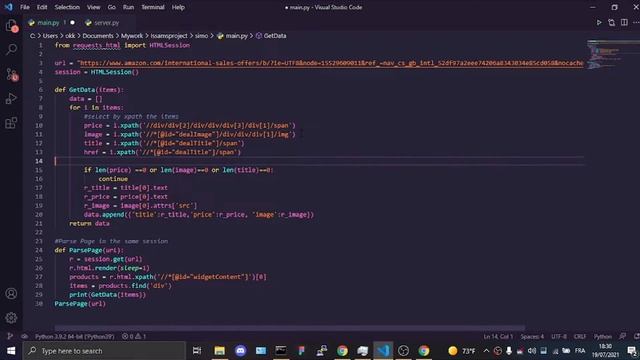Open the Terminal menu

[153, 7]
